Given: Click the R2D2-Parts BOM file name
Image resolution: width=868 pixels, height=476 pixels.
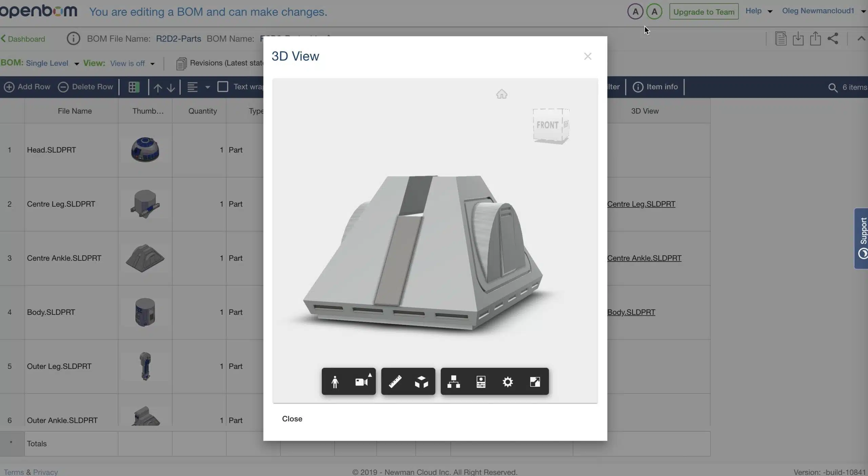Looking at the screenshot, I should (178, 39).
